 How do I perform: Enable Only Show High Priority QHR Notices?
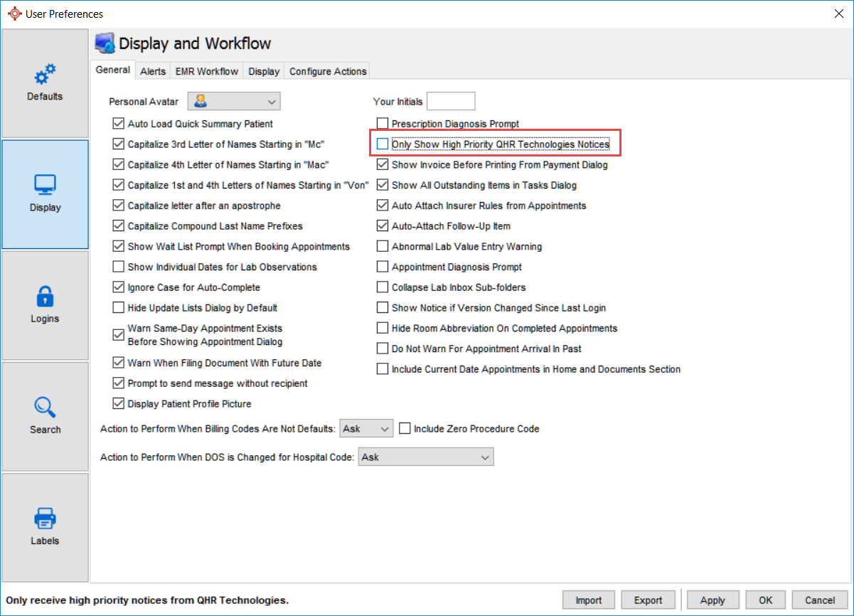383,144
